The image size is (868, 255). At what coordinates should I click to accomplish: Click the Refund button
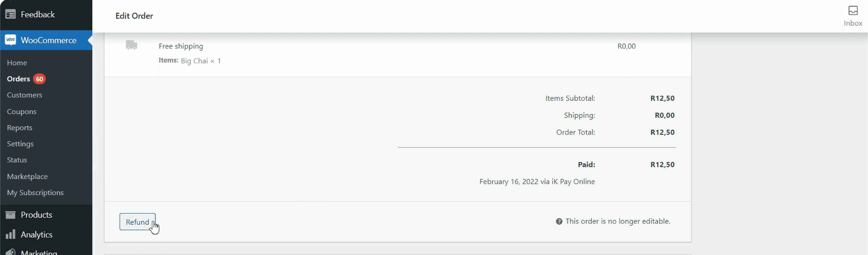[137, 222]
